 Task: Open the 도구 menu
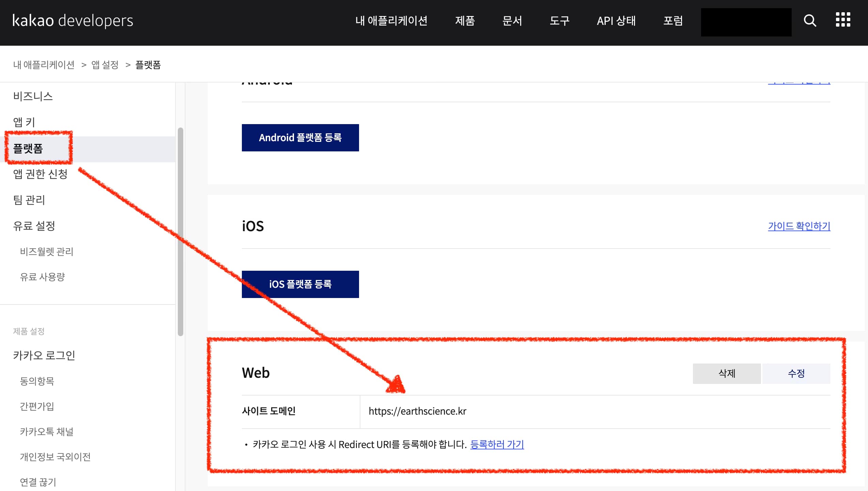tap(559, 21)
